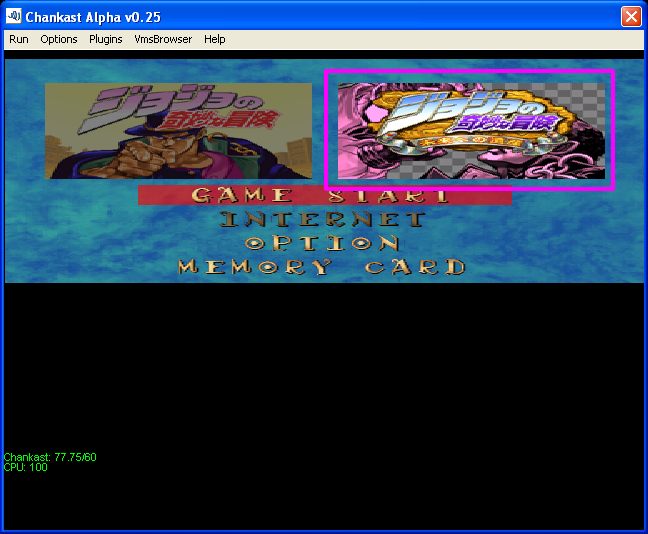Open the Help menu
The width and height of the screenshot is (648, 534).
[214, 39]
